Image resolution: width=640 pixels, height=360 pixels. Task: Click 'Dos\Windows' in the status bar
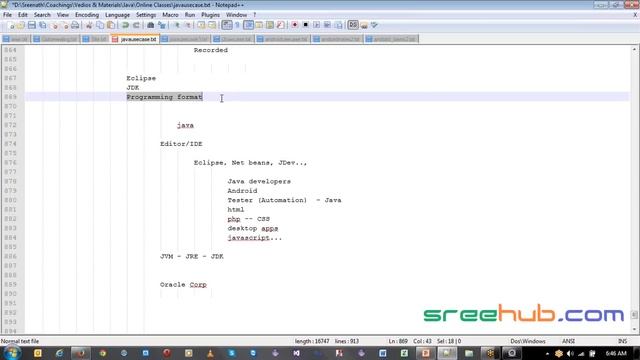click(x=528, y=341)
